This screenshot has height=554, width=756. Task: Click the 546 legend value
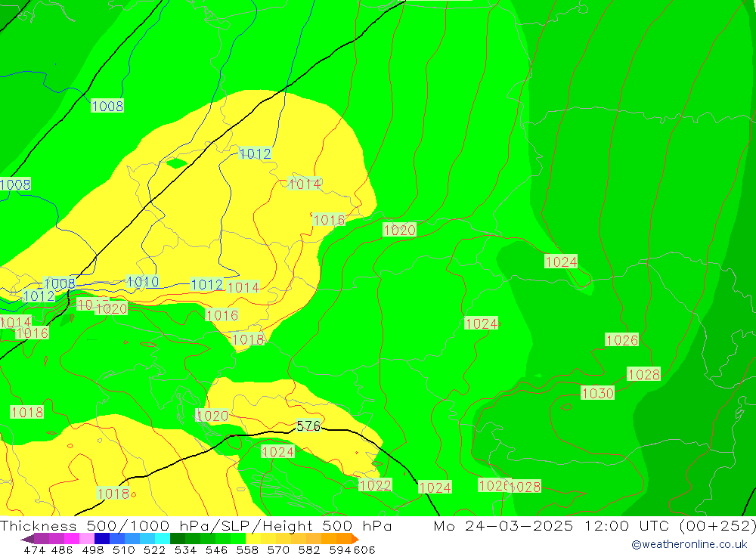pyautogui.click(x=216, y=549)
